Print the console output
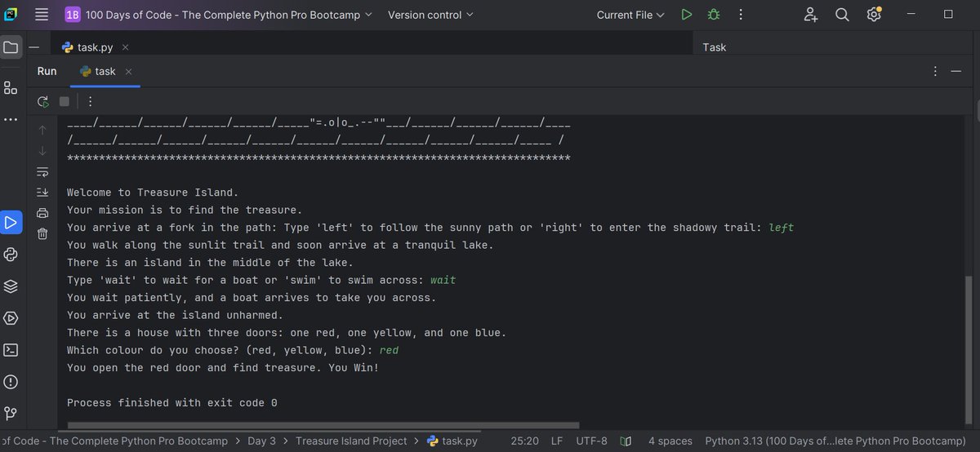Screen dimensions: 980x452 click(43, 214)
